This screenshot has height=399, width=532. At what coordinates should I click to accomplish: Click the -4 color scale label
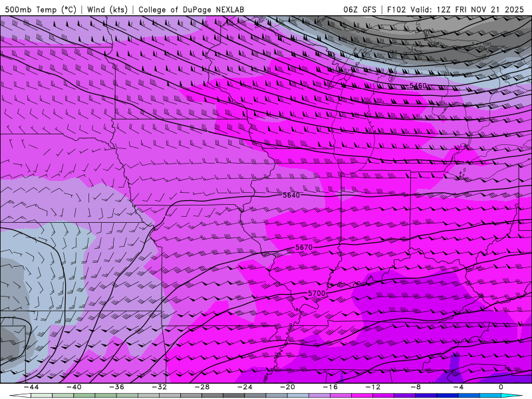pos(458,387)
